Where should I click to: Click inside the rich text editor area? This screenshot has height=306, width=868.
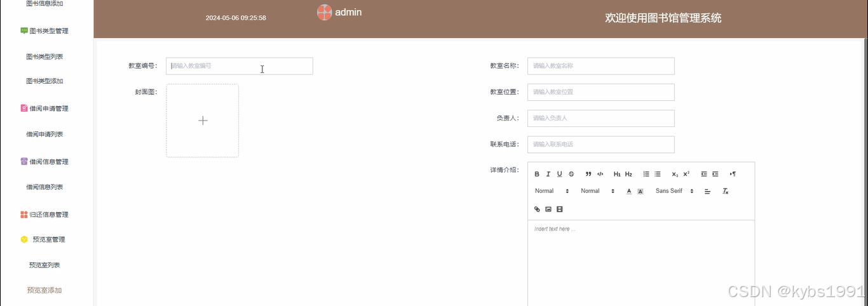pyautogui.click(x=641, y=263)
